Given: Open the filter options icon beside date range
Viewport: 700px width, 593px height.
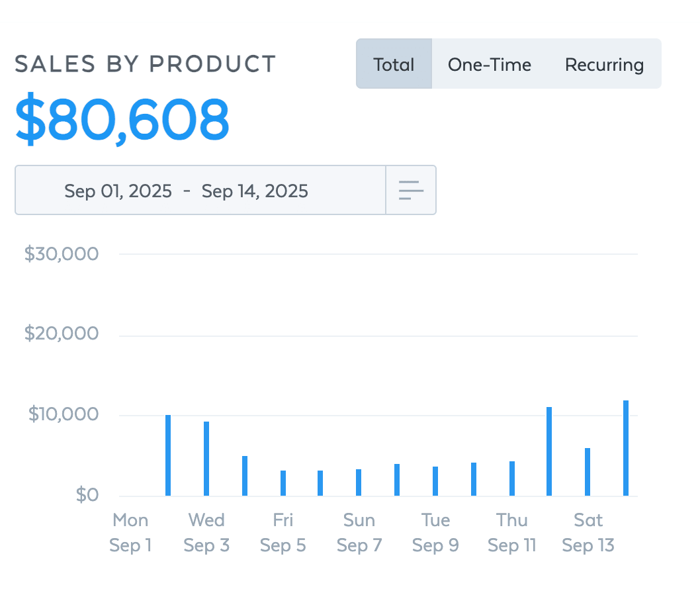Looking at the screenshot, I should click(x=411, y=191).
